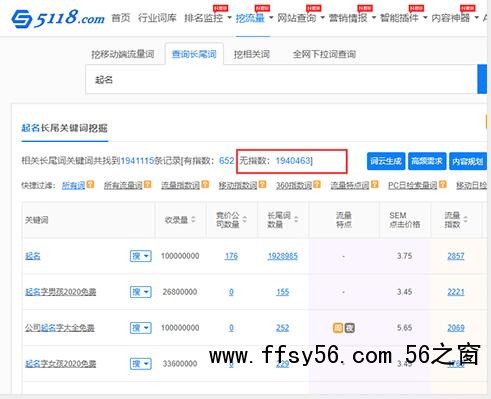This screenshot has height=399, width=491.
Task: Expand 排名监控 navigation dropdown
Action: tap(229, 18)
